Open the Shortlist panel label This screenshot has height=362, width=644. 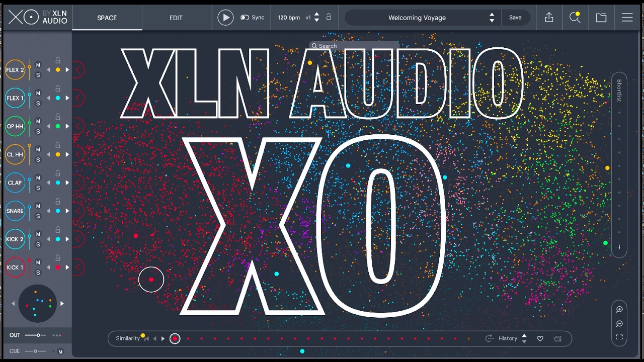[x=619, y=90]
